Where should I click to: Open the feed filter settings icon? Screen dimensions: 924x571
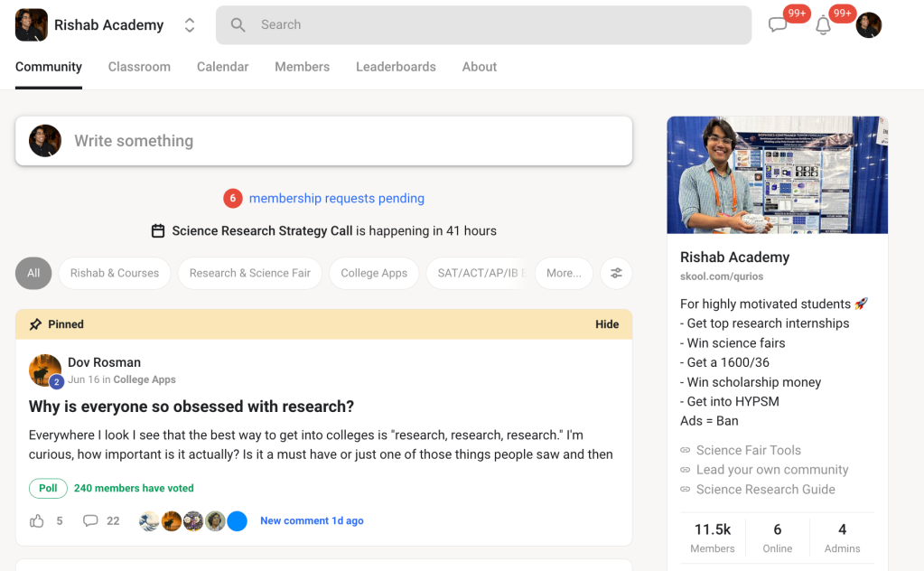[x=616, y=273]
